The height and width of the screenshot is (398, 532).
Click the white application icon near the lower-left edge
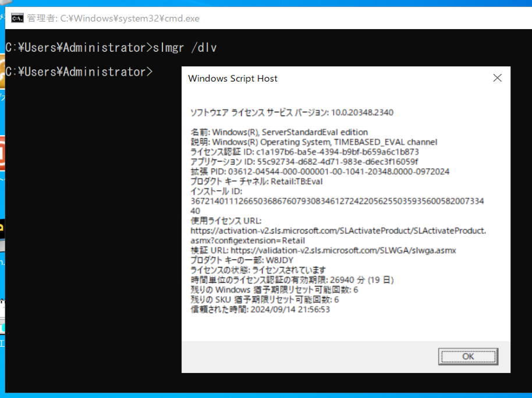click(2, 315)
